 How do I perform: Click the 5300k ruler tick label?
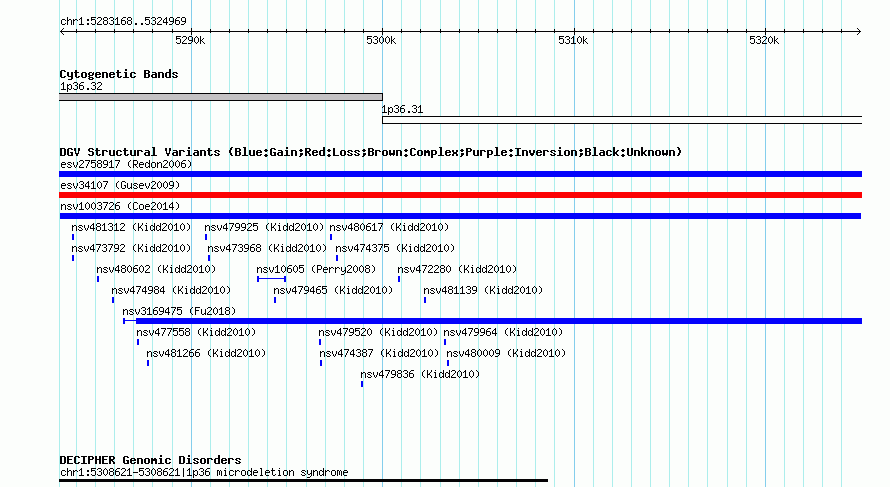381,40
